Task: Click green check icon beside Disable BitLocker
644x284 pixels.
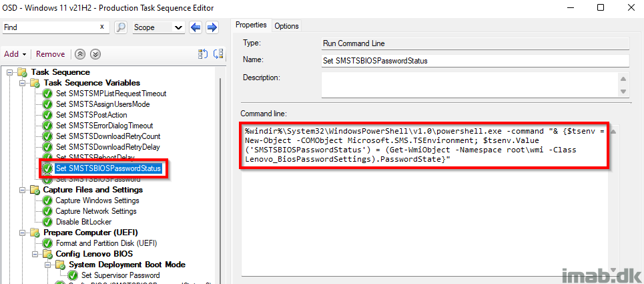Action: [x=47, y=222]
